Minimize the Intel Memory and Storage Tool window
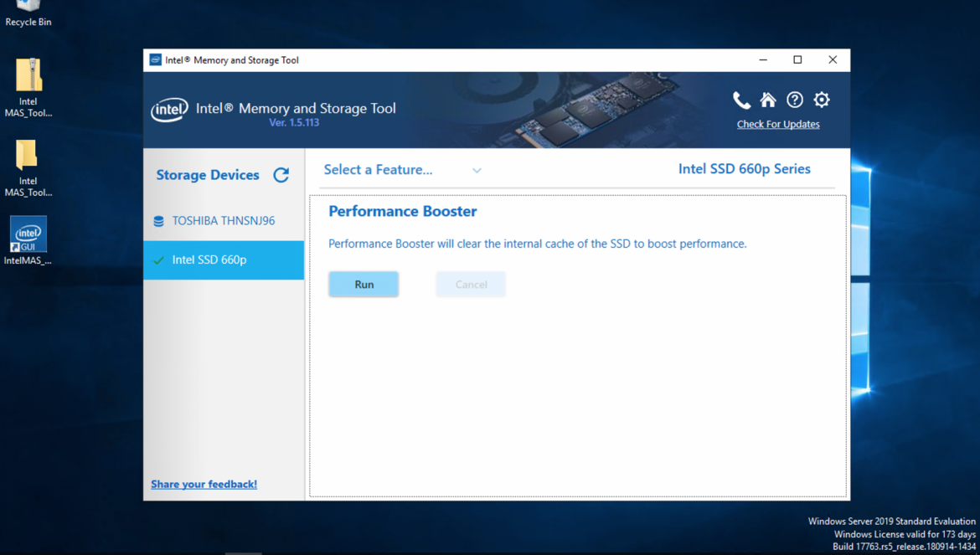Image resolution: width=980 pixels, height=555 pixels. 763,60
